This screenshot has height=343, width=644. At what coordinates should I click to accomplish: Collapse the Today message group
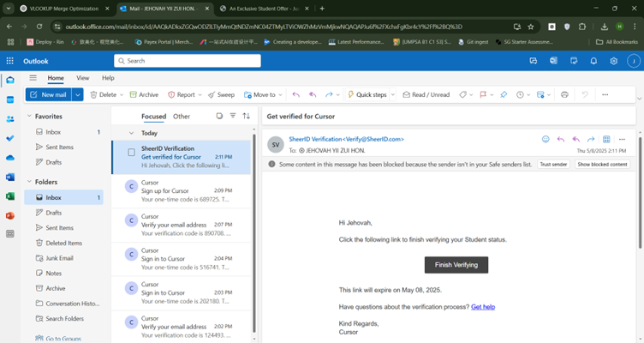point(131,133)
